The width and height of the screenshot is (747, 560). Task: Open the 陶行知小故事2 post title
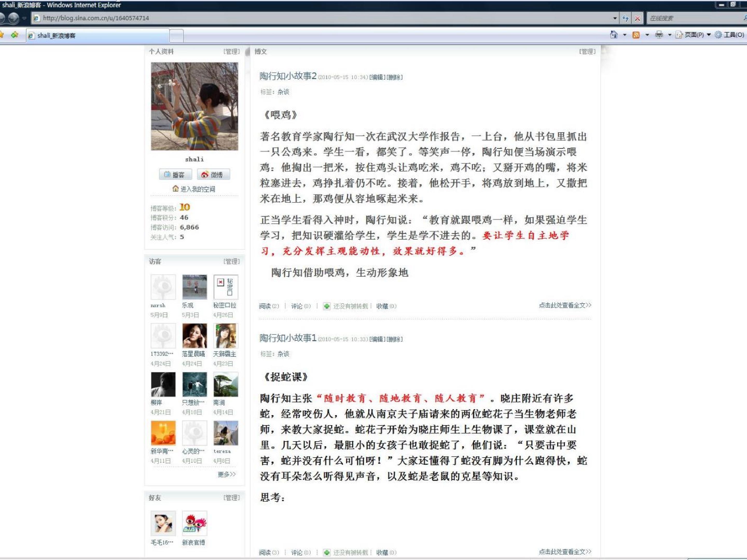(288, 76)
